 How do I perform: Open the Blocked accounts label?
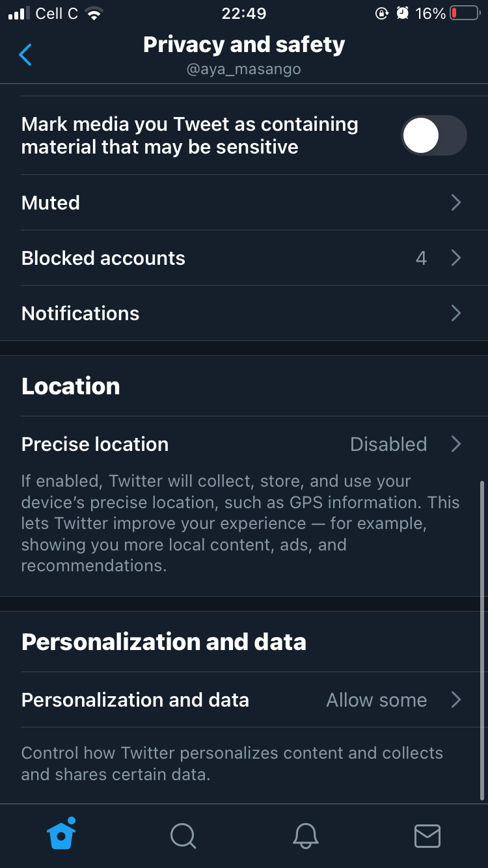tap(103, 258)
